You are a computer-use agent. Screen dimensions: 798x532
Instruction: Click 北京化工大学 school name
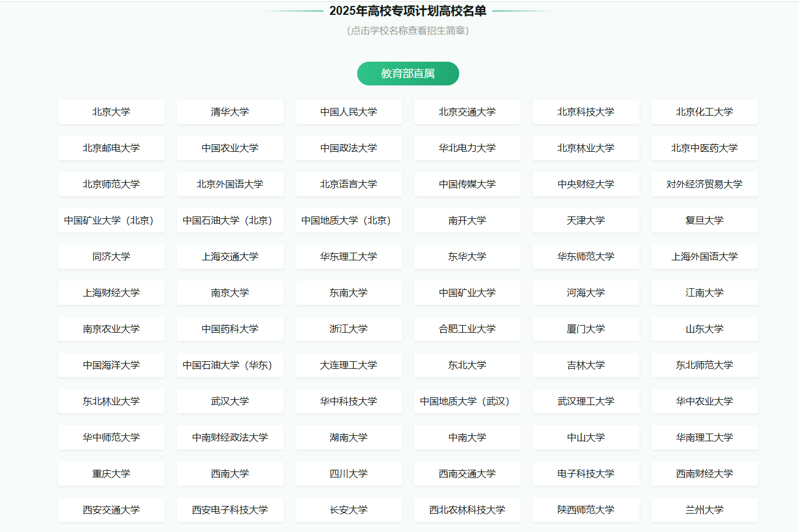click(x=704, y=112)
